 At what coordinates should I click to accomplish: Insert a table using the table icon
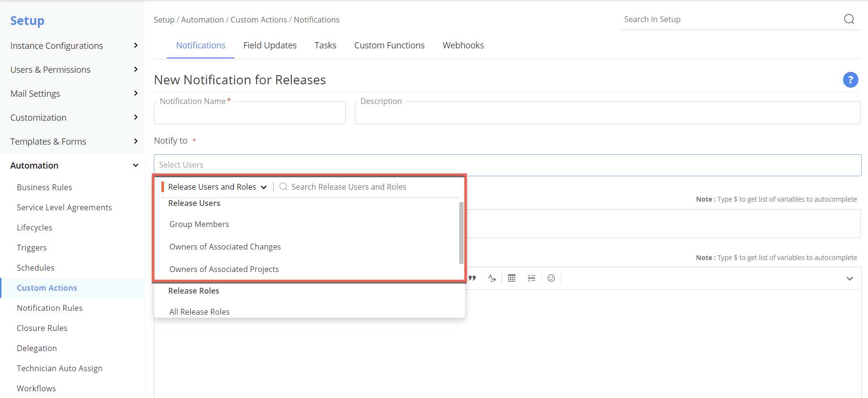click(x=511, y=278)
